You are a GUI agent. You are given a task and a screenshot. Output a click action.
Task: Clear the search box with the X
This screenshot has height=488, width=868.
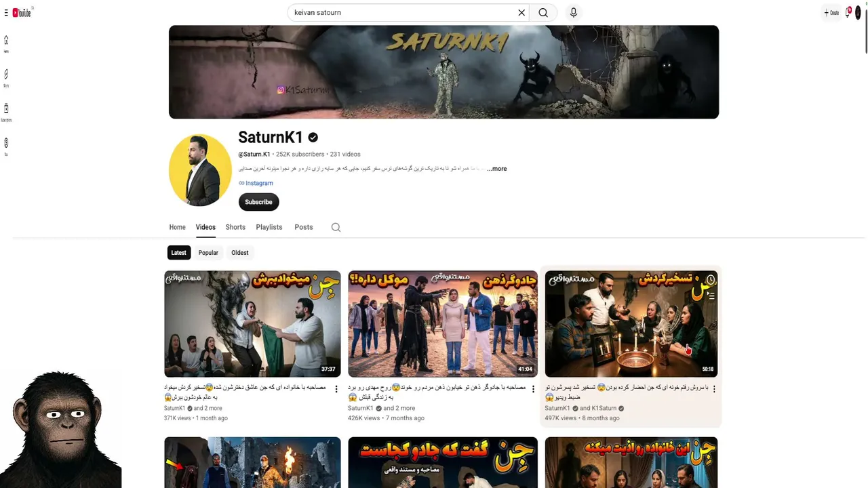tap(521, 12)
